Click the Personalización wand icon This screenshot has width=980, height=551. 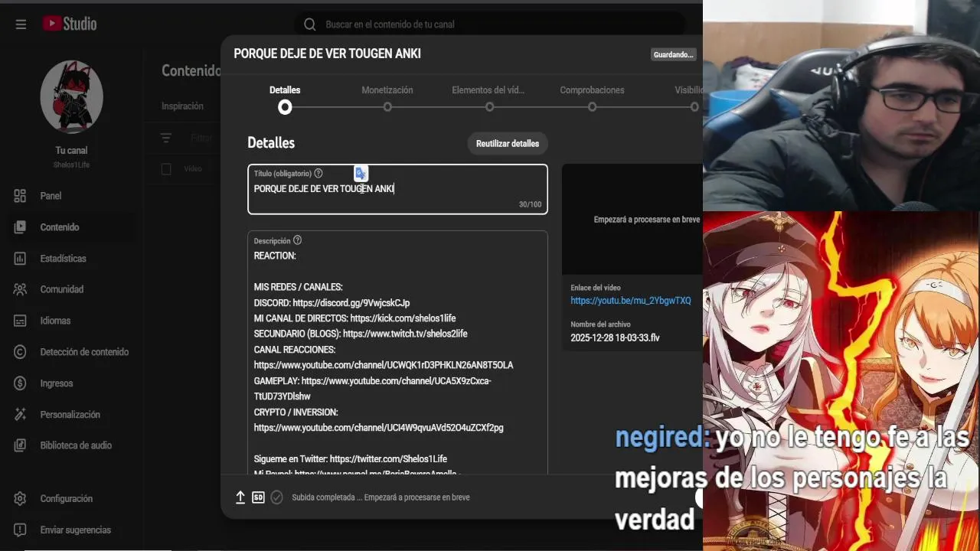20,415
